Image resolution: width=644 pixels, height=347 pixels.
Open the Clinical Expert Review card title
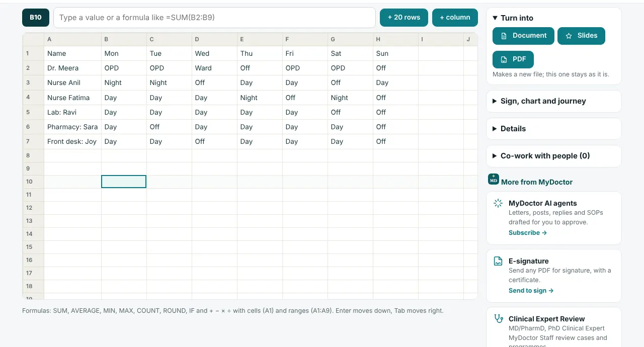coord(546,319)
